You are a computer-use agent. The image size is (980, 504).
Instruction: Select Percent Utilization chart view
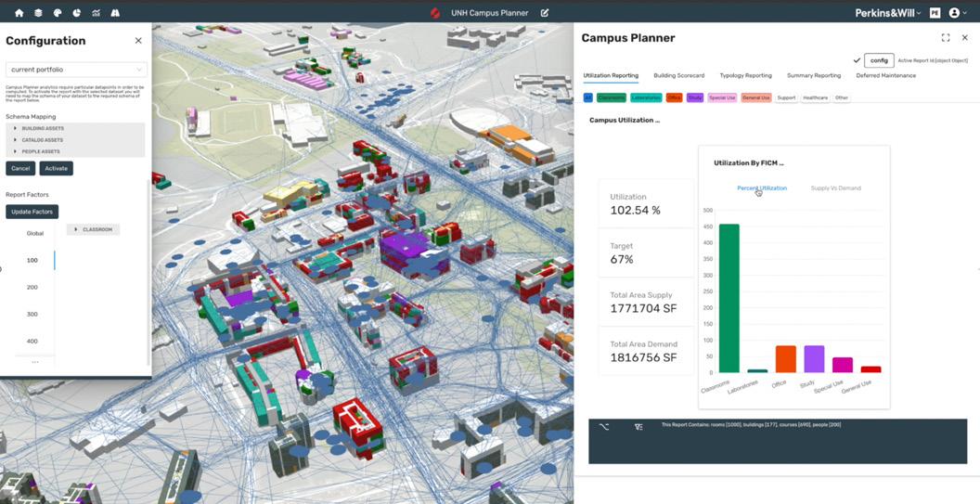click(x=762, y=187)
